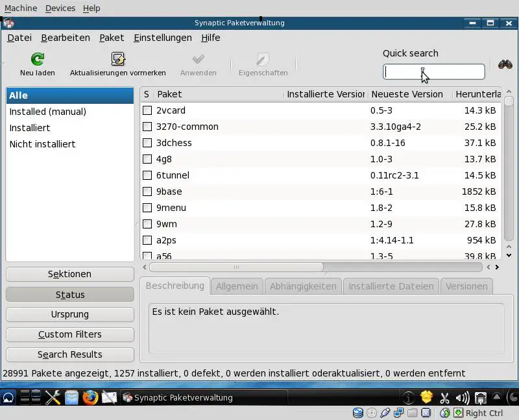This screenshot has width=519, height=420.
Task: Sort by the S status column header
Action: click(x=147, y=94)
